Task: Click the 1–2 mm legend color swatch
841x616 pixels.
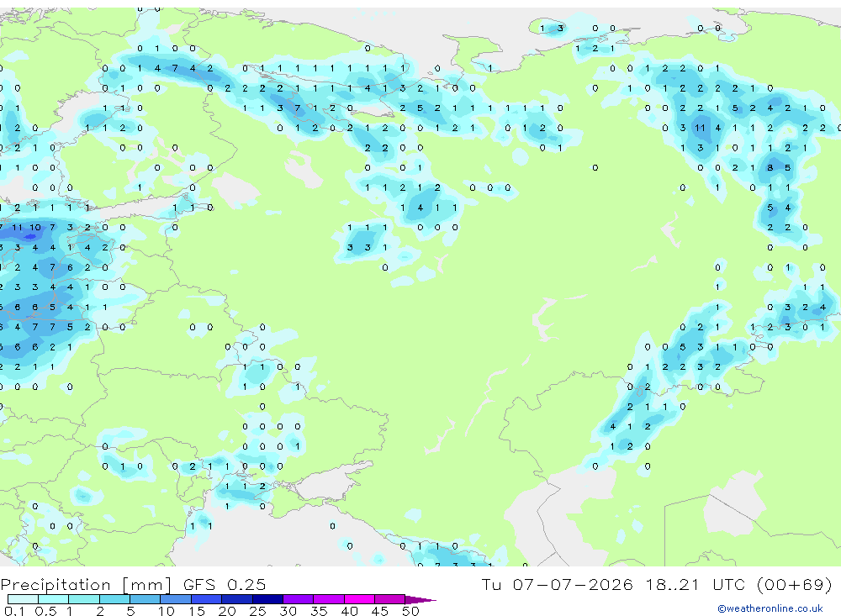Action: 84,599
